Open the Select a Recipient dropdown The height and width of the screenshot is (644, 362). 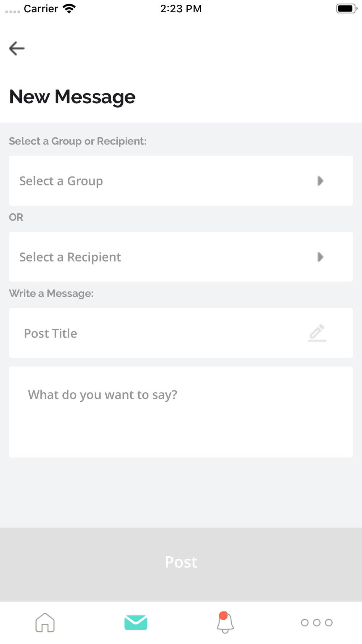point(181,257)
